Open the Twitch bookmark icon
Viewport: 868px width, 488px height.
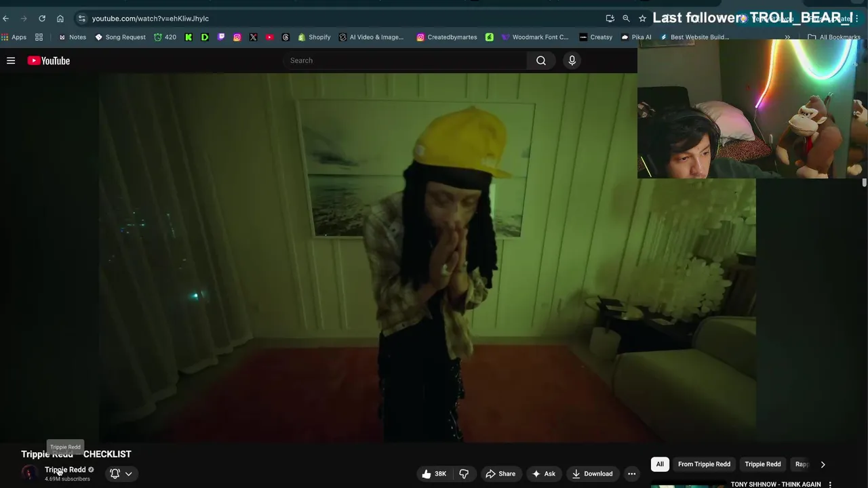221,37
